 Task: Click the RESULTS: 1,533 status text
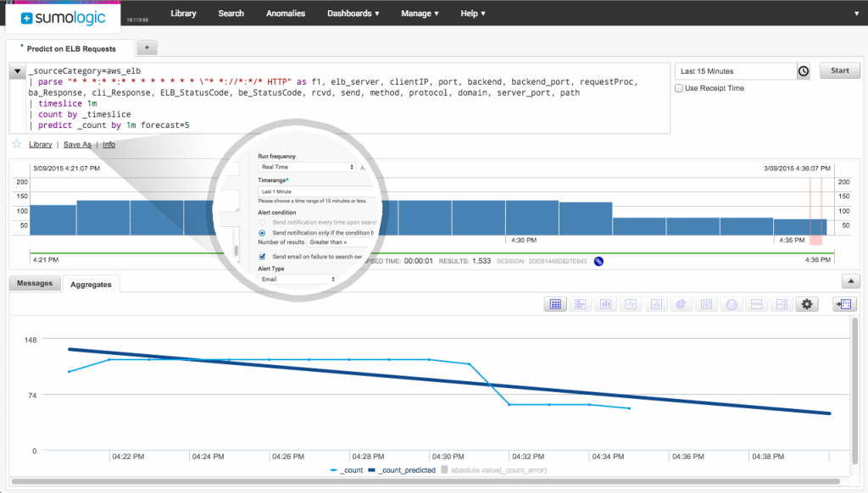click(465, 261)
